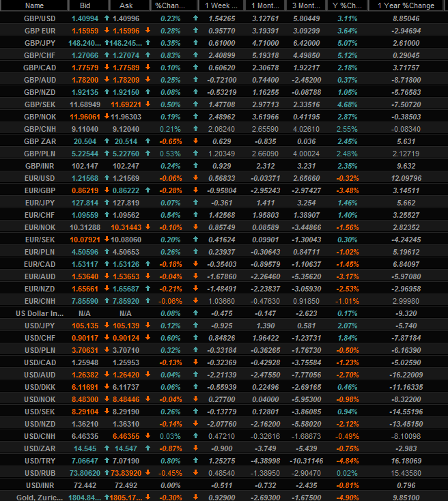Click the down arrow beside USD/RUB ask price
Image resolution: width=448 pixels, height=501 pixels.
pos(149,472)
